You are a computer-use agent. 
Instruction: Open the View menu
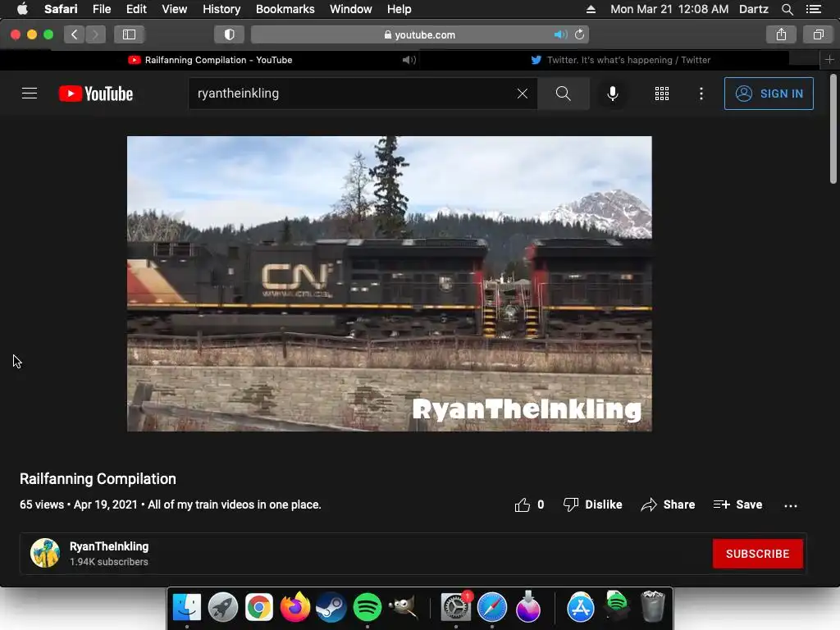pyautogui.click(x=174, y=9)
